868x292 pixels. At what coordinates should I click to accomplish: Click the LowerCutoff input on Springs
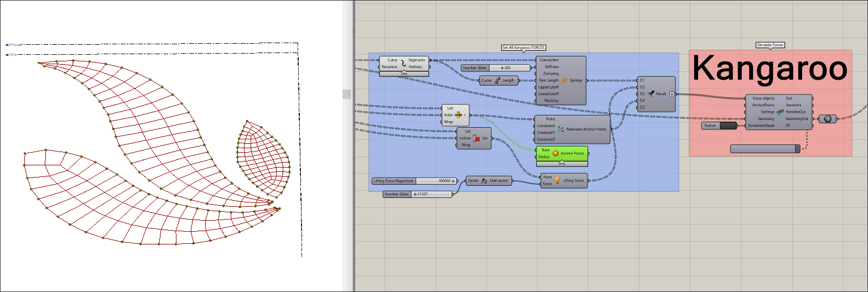(x=549, y=94)
